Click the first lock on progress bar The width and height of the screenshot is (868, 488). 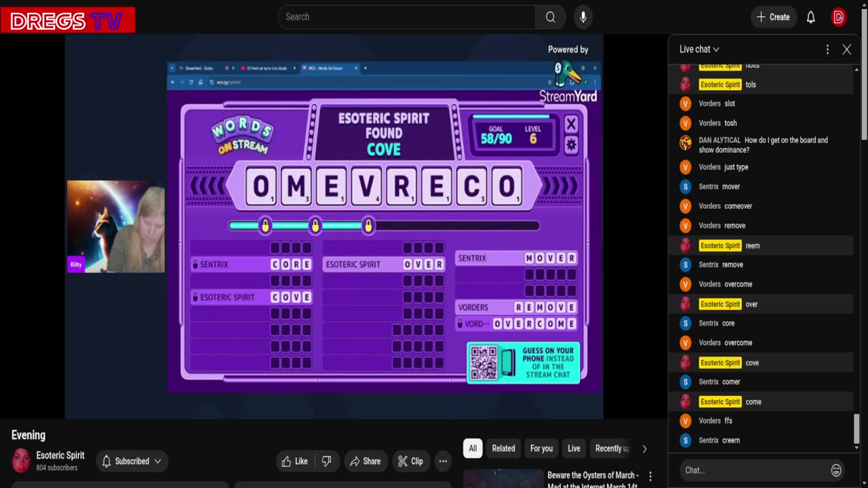point(265,225)
